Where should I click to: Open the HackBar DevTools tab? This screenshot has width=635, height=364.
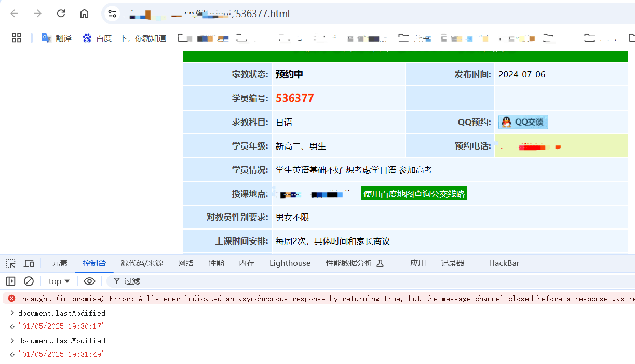(x=504, y=263)
